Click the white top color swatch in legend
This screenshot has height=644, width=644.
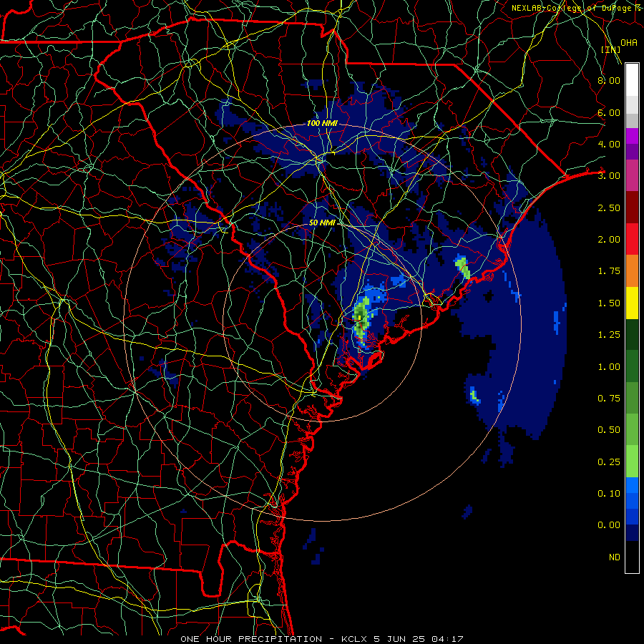pyautogui.click(x=632, y=80)
